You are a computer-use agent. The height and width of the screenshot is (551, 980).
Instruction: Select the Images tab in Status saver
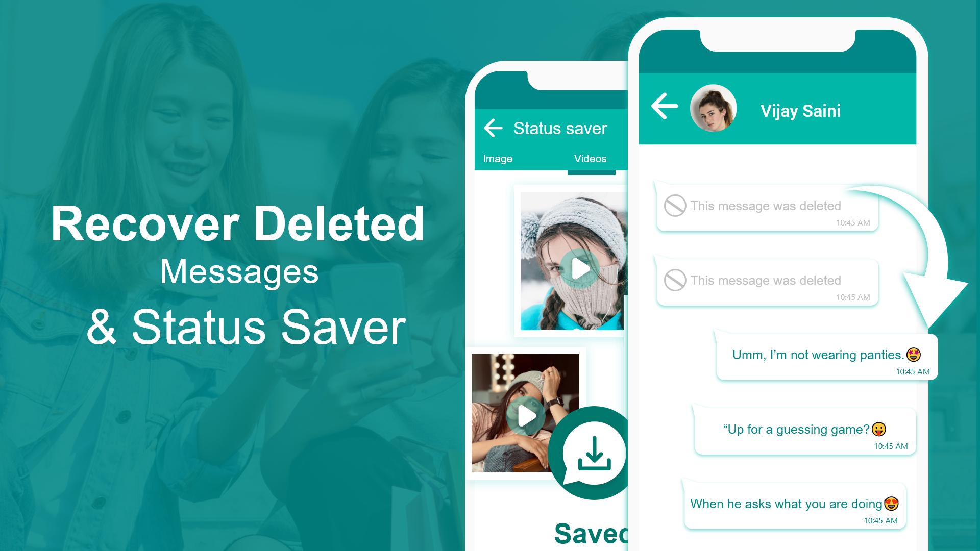point(498,158)
